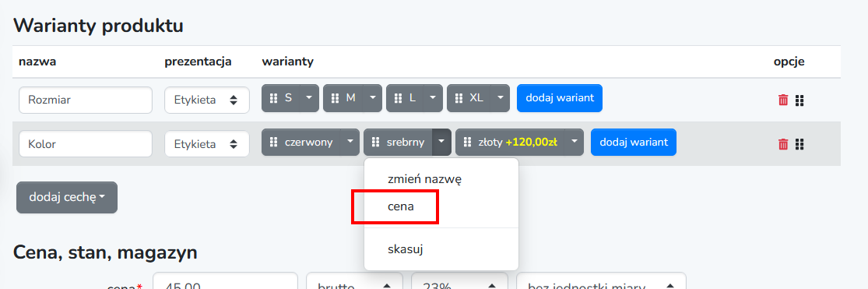Open the czerwony variant dropdown arrow
This screenshot has width=868, height=289.
coord(350,143)
